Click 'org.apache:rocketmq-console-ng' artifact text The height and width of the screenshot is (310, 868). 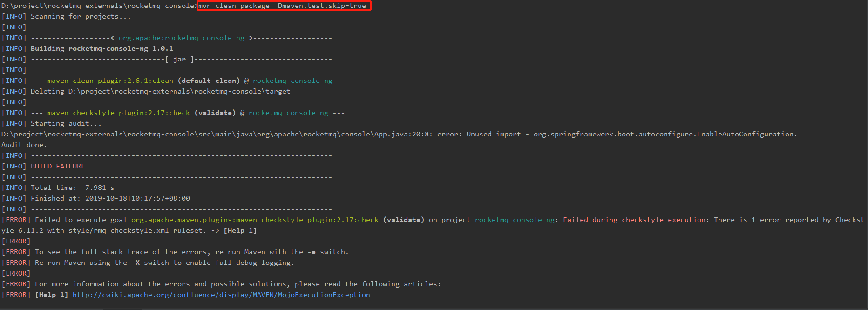pos(181,38)
